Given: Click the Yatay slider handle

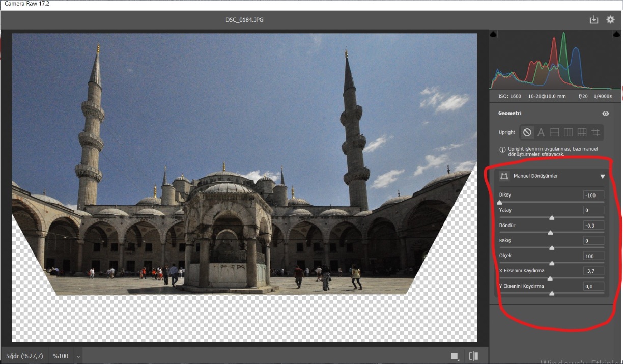Looking at the screenshot, I should pos(552,218).
